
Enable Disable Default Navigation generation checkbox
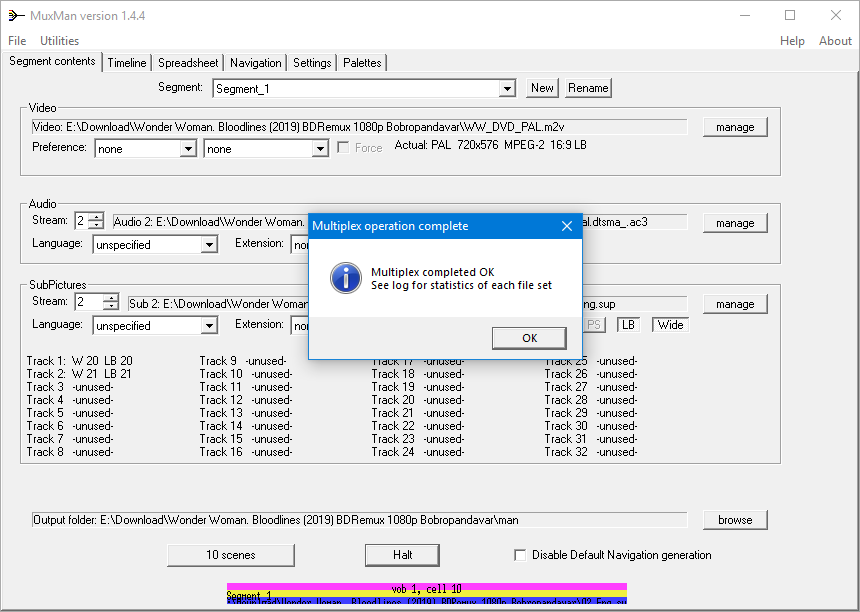point(520,555)
